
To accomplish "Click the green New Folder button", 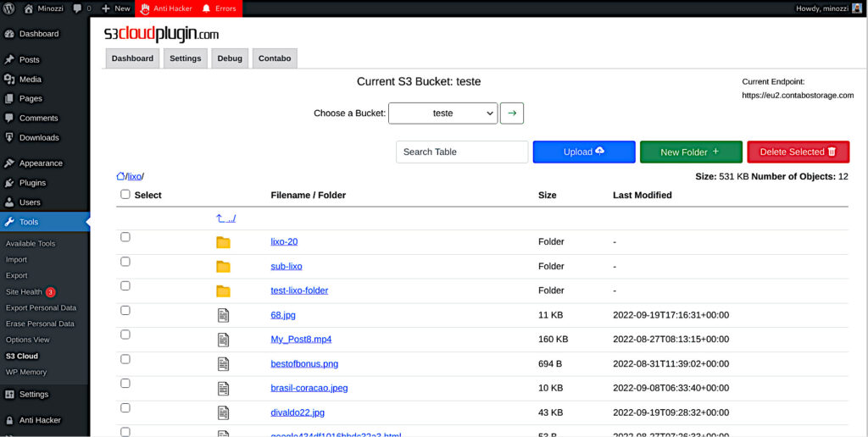I will 691,152.
